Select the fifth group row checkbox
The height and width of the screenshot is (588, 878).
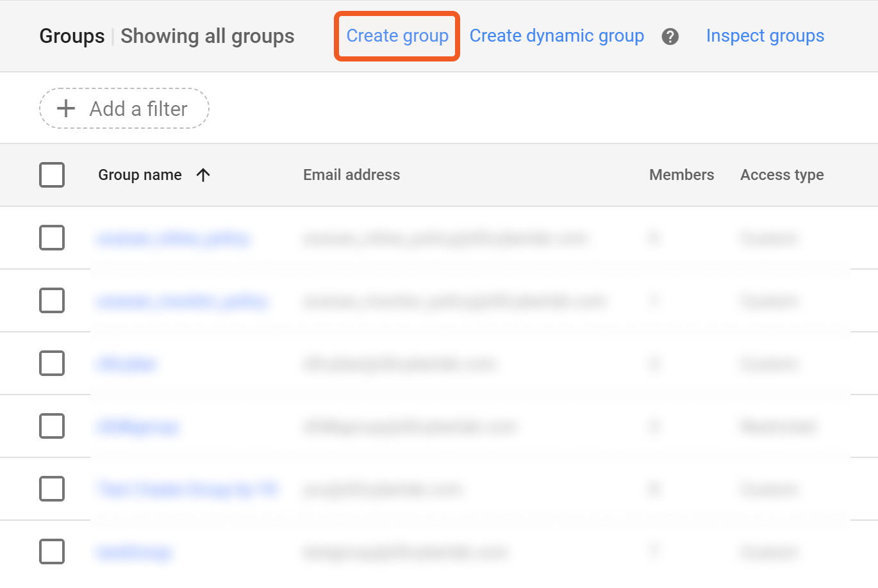52,489
